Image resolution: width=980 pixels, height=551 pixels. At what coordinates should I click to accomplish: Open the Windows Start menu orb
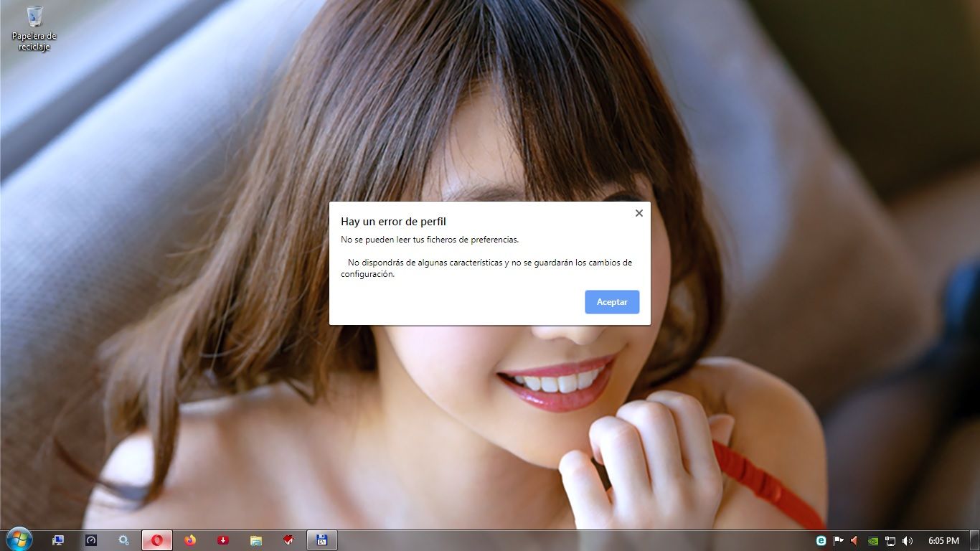[x=19, y=540]
